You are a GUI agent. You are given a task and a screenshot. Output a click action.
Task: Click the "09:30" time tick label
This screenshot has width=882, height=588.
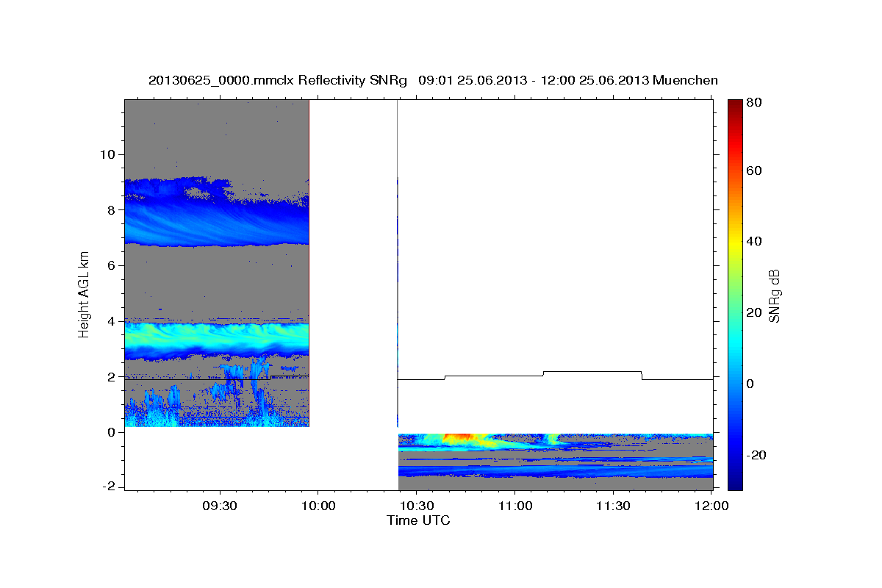(219, 506)
